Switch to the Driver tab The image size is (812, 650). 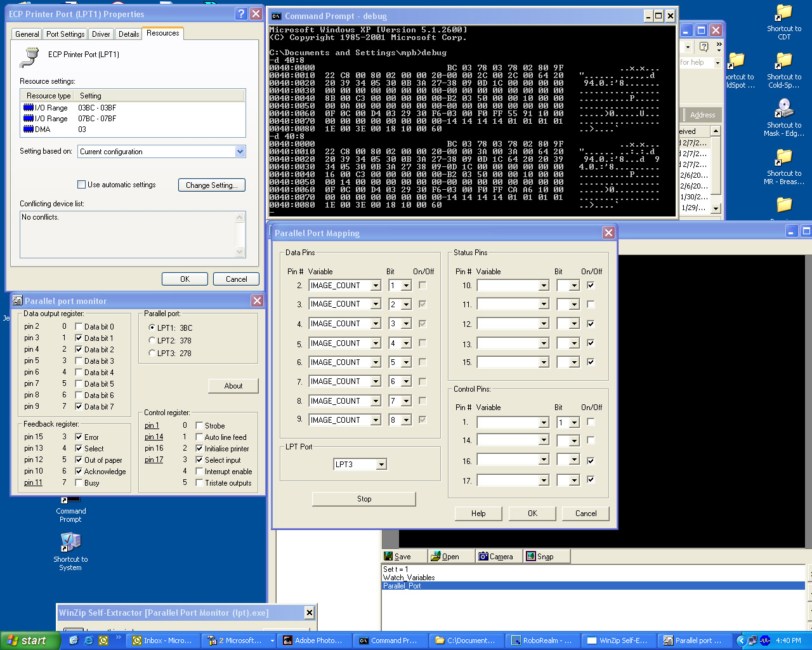pyautogui.click(x=101, y=34)
